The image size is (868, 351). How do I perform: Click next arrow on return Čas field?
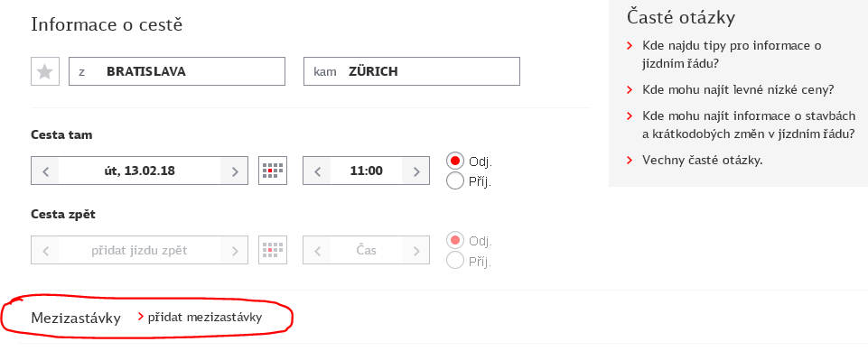click(415, 251)
